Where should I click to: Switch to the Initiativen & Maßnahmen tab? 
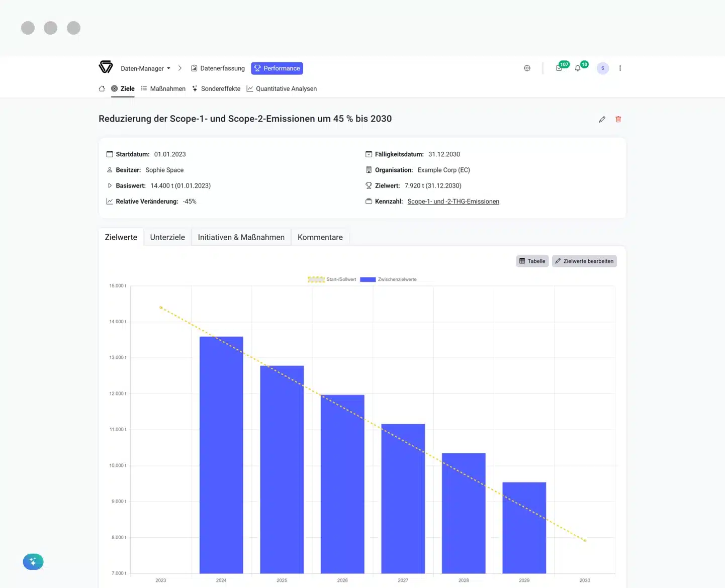pos(241,237)
